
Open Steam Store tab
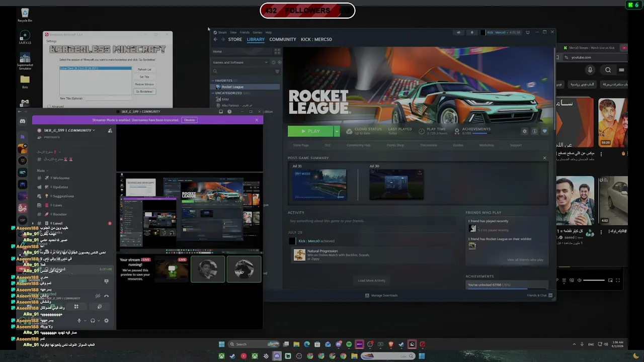click(x=235, y=39)
